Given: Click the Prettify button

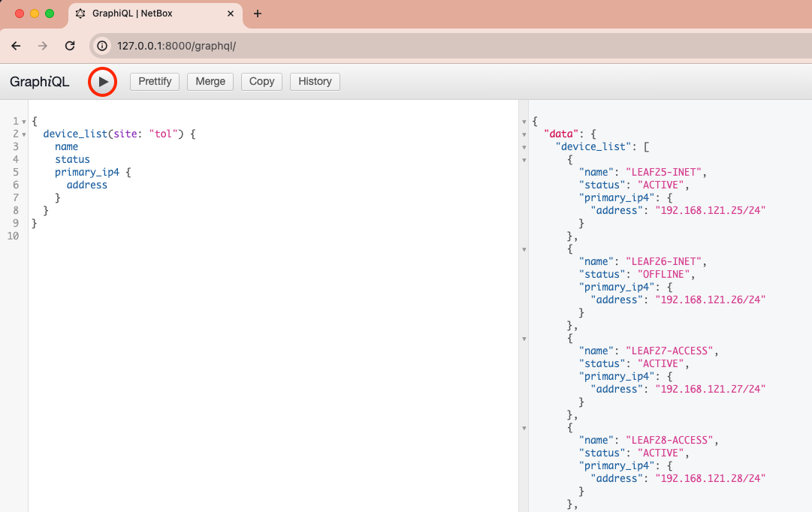Looking at the screenshot, I should click(x=155, y=82).
